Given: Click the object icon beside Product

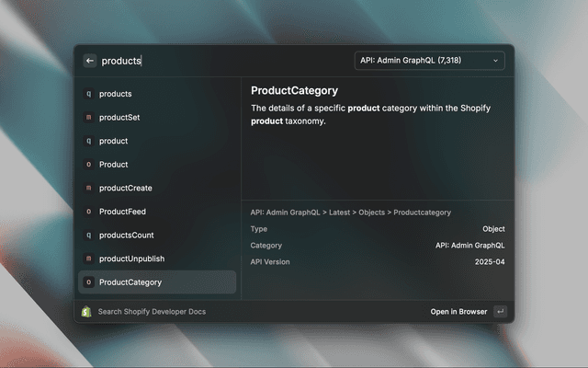Looking at the screenshot, I should point(88,165).
